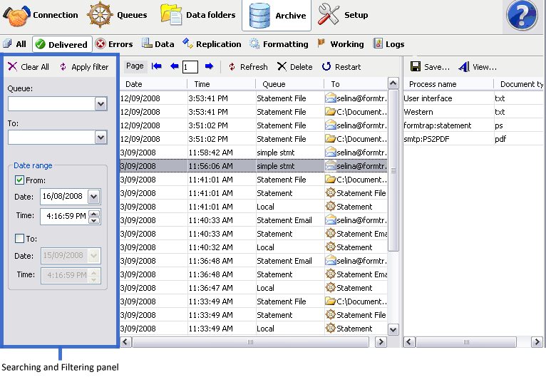Open View for the selected document
The height and width of the screenshot is (392, 546).
coord(478,67)
